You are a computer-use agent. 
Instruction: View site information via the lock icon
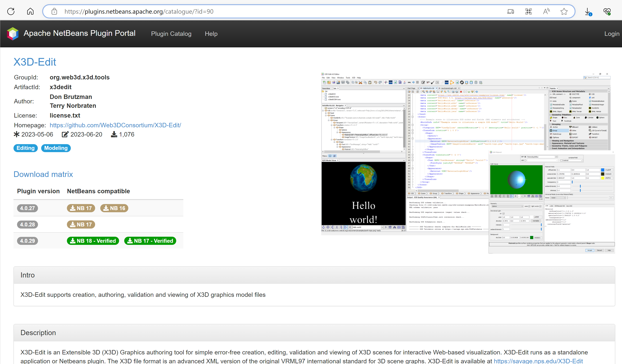tap(54, 11)
